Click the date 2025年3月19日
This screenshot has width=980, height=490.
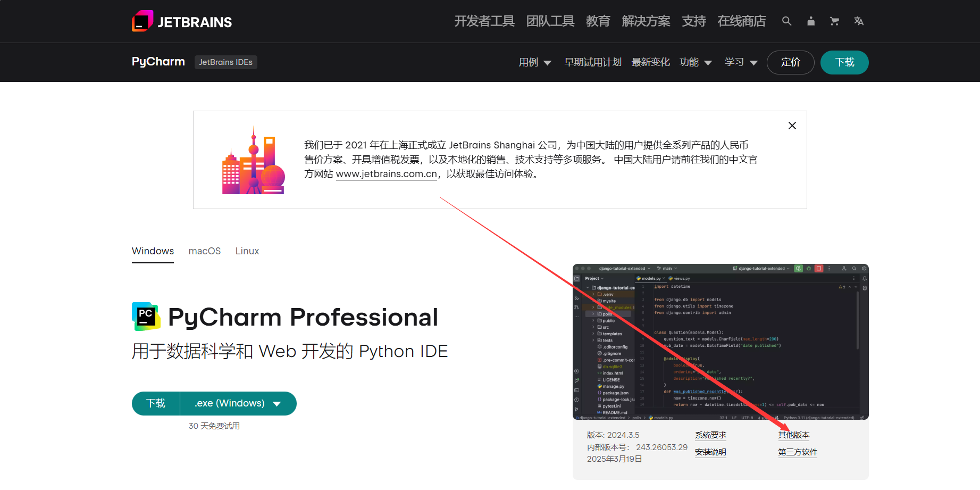click(614, 459)
